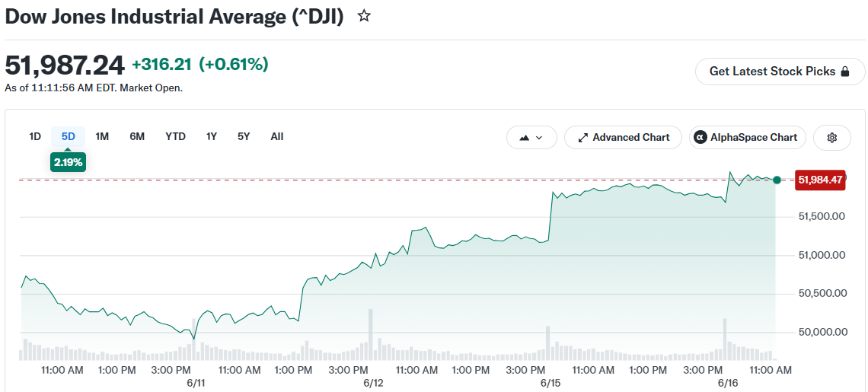Click the 6/11 date label

click(196, 383)
